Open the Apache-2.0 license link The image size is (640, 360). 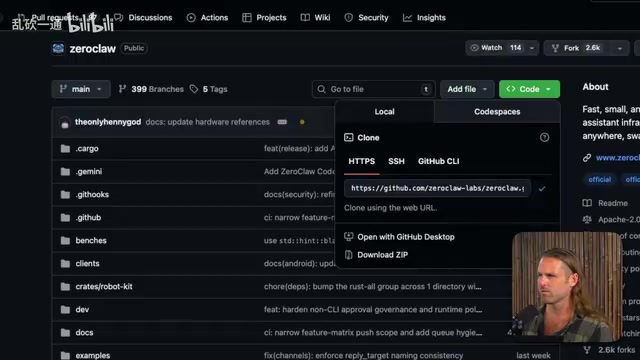611,220
